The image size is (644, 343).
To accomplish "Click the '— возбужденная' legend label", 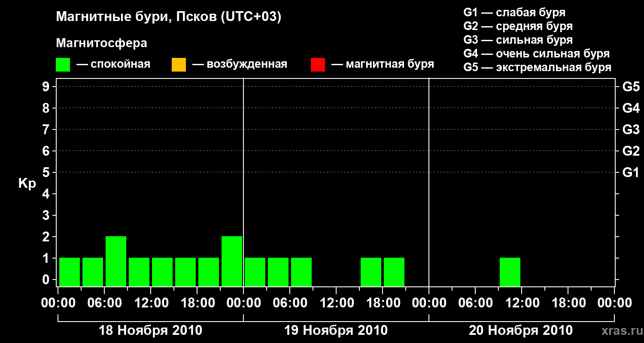I will point(240,64).
